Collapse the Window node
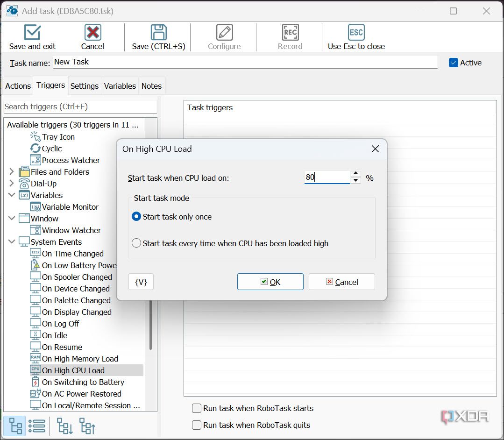 pyautogui.click(x=12, y=219)
